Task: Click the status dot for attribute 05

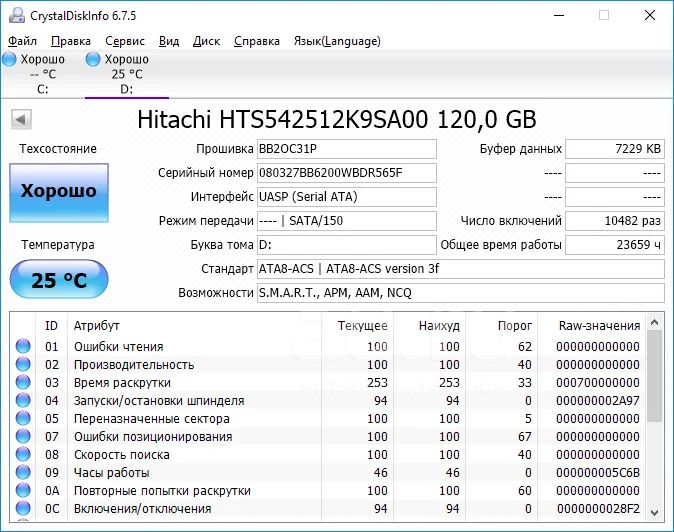Action: coord(23,419)
